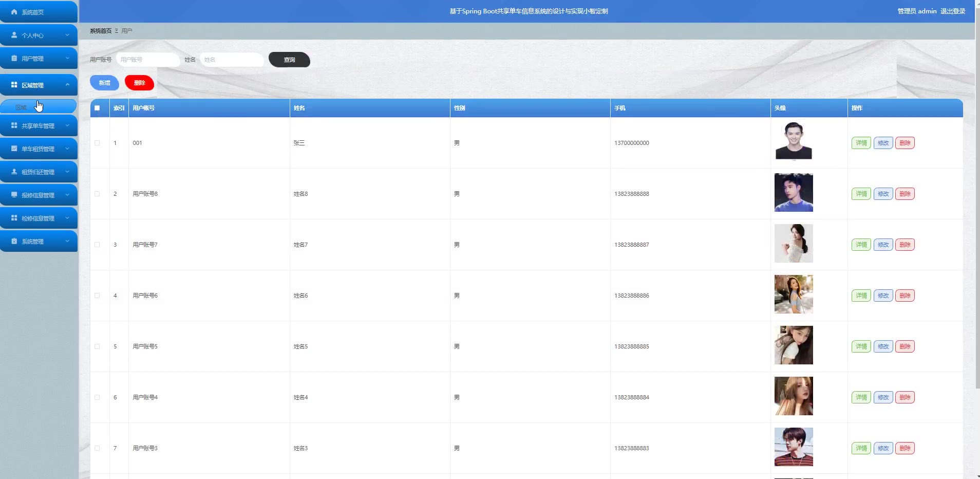
Task: Click avatar thumbnail of 用户账号7
Action: pos(794,243)
